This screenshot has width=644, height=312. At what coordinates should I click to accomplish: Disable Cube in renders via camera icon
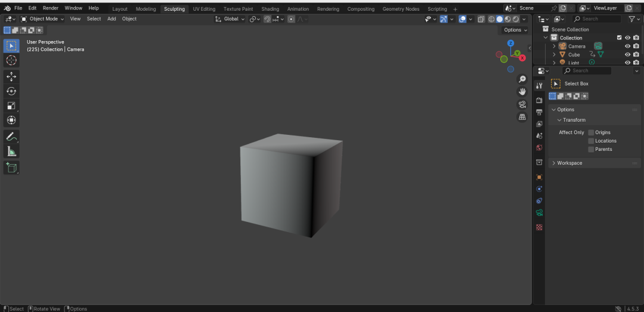point(636,55)
